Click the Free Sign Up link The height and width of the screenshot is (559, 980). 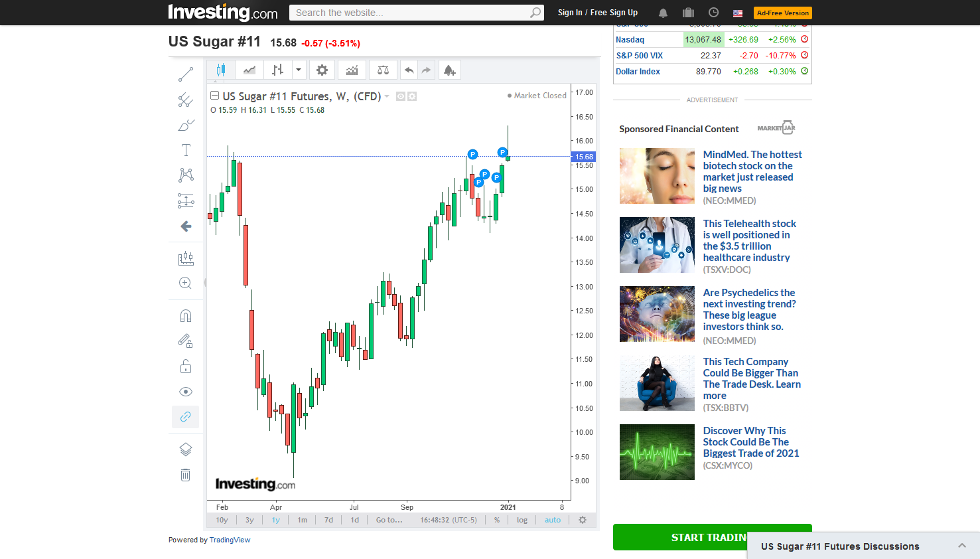(x=614, y=13)
